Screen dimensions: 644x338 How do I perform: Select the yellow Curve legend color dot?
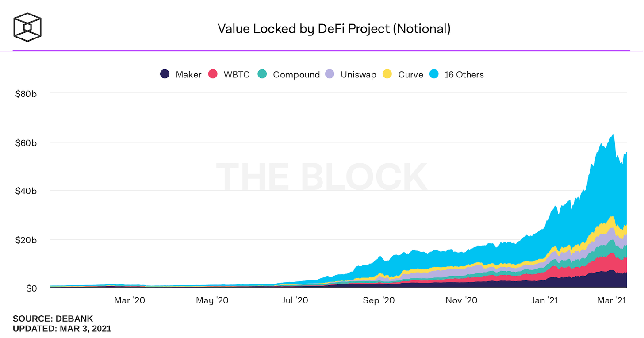(387, 74)
